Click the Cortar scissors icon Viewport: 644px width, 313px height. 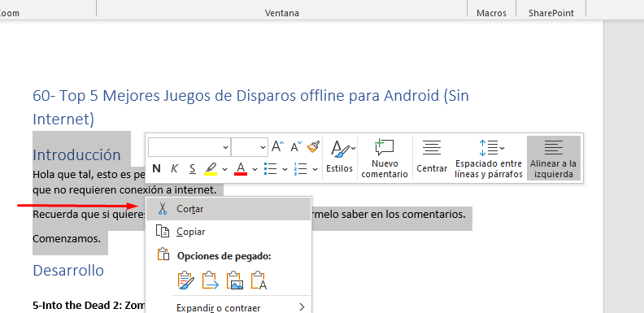click(x=163, y=209)
